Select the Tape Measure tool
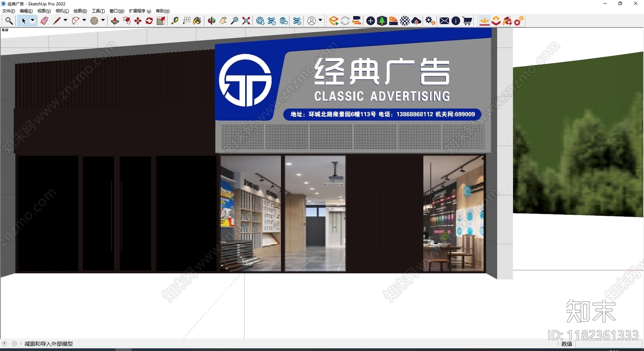Image resolution: width=644 pixels, height=351 pixels. (x=175, y=21)
